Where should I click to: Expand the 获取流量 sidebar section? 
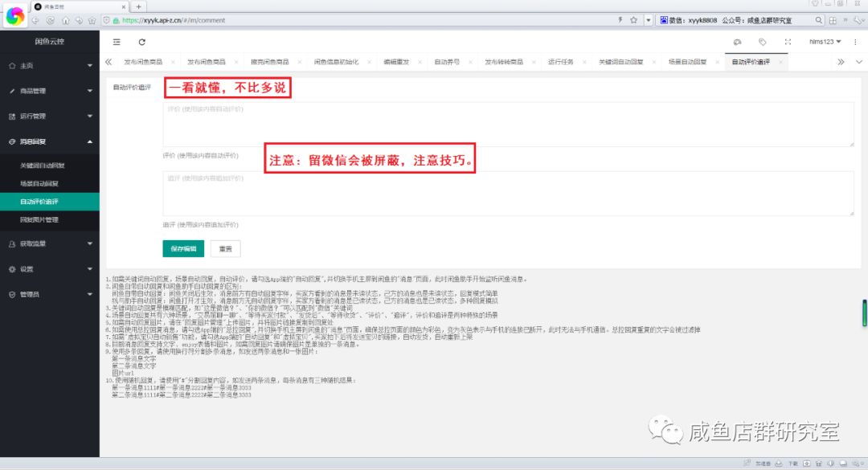click(50, 243)
